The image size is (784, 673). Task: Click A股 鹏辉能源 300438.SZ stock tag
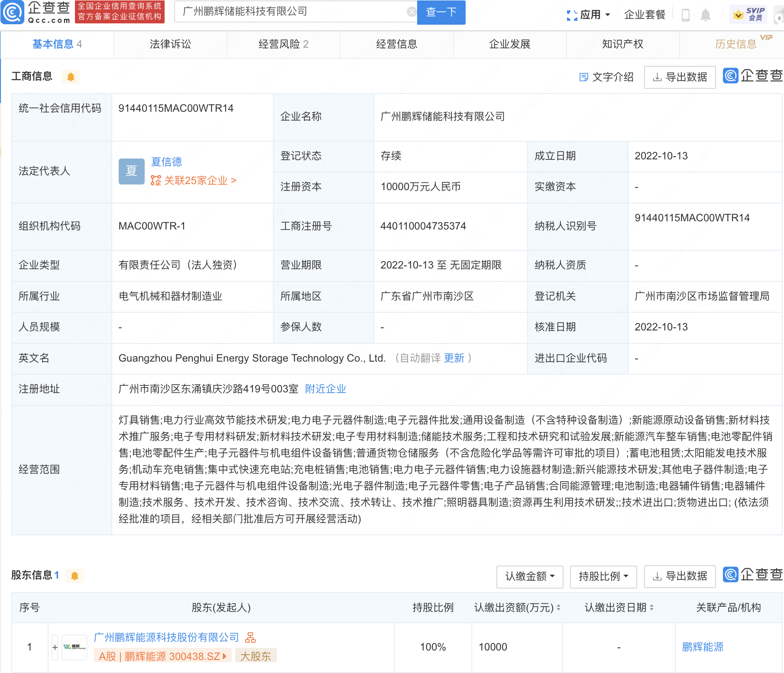click(x=163, y=656)
